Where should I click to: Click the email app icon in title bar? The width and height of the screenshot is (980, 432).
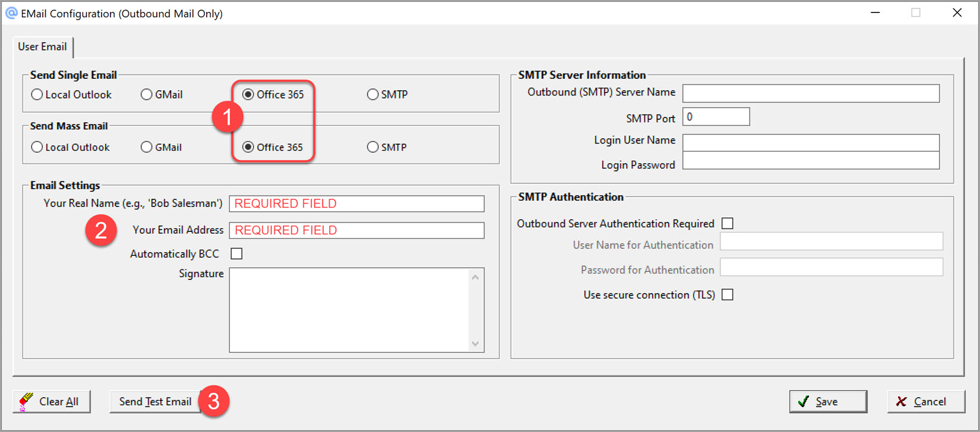click(x=11, y=13)
